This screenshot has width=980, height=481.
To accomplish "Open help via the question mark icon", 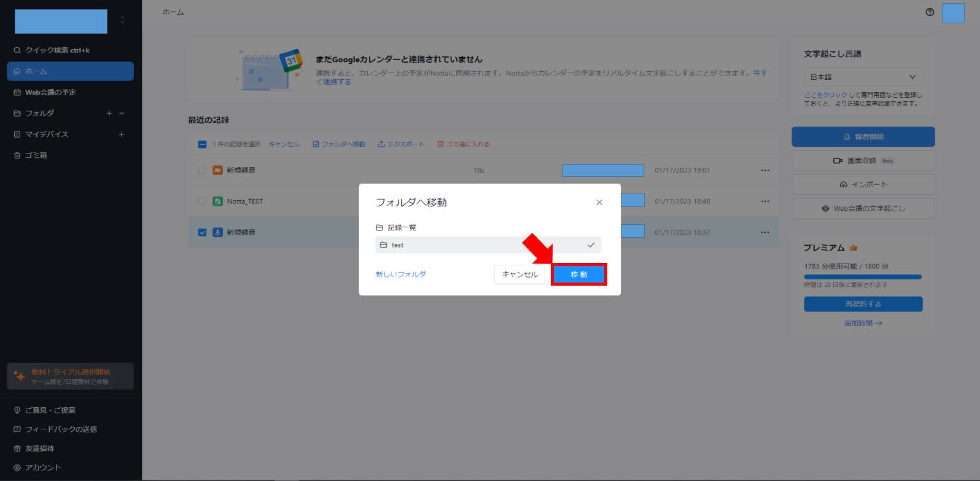I will 930,12.
